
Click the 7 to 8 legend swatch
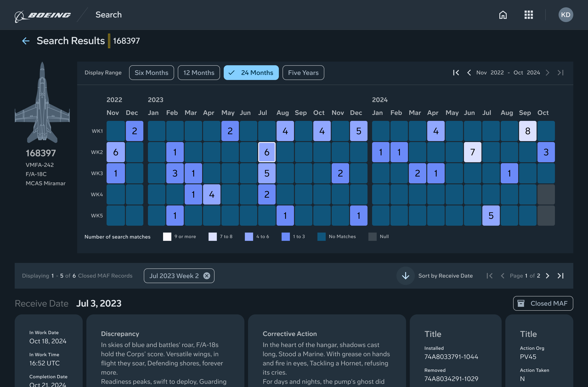click(212, 237)
